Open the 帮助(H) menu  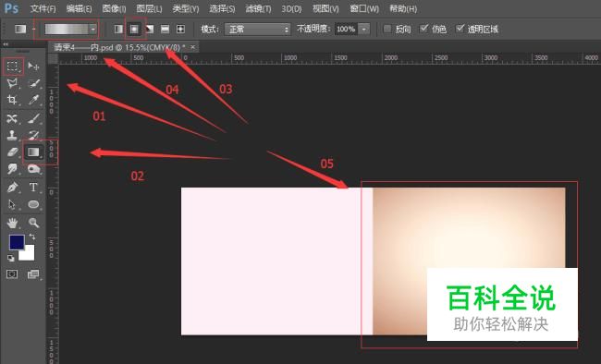pyautogui.click(x=403, y=8)
